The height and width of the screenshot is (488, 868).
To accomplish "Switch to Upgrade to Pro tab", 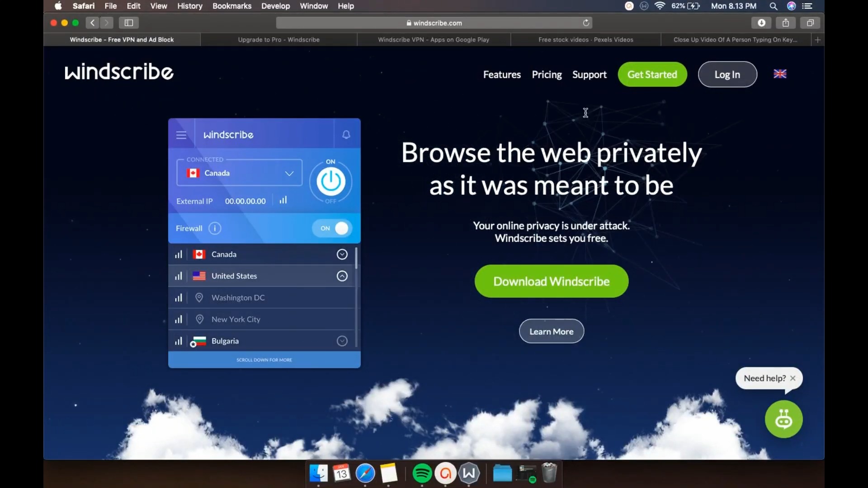I will tap(278, 40).
